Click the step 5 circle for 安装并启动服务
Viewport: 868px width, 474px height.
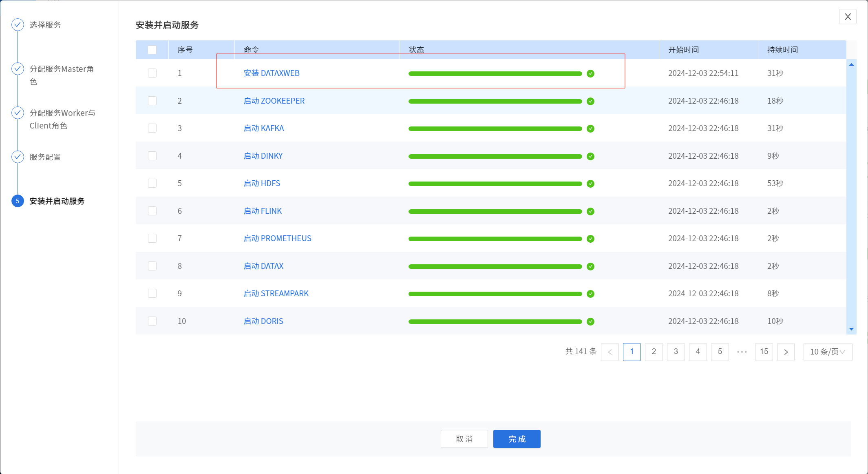(18, 201)
